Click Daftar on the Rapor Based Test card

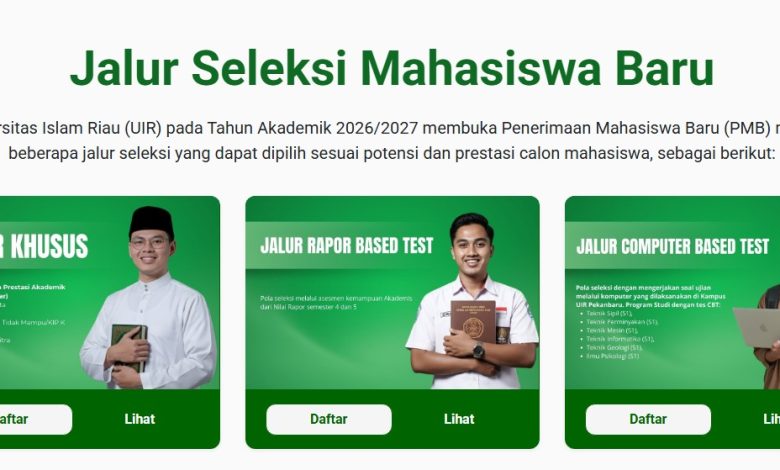(329, 419)
